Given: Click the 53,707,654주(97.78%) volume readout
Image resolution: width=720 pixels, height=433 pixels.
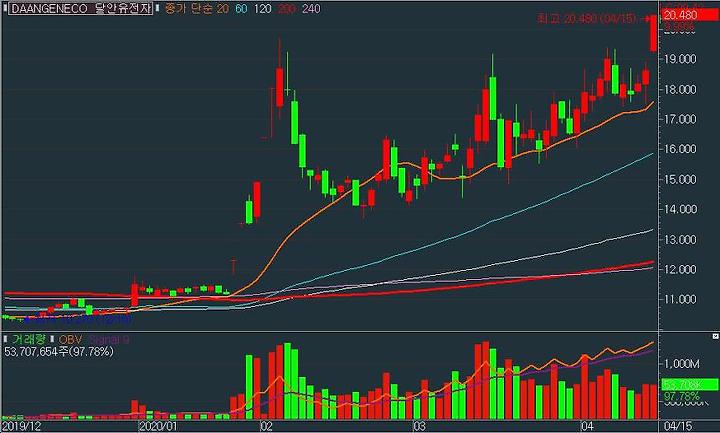Looking at the screenshot, I should point(59,352).
